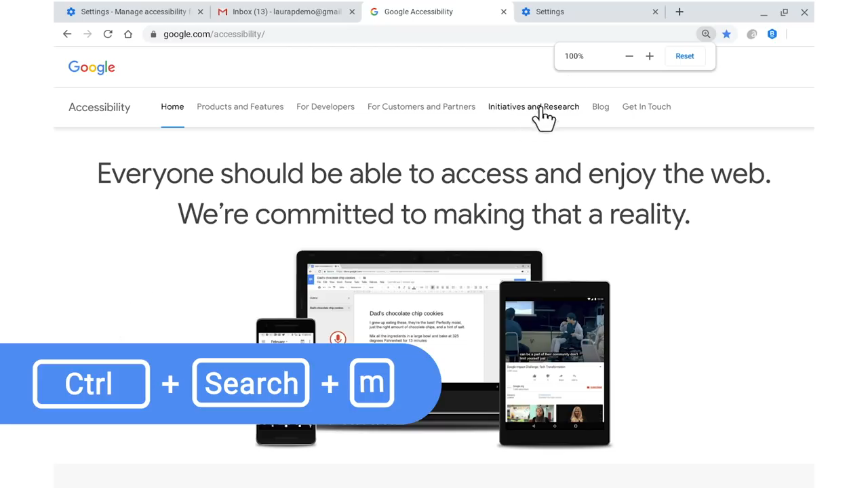The width and height of the screenshot is (868, 488).
Task: Switch to the Gmail Inbox tab
Action: click(x=285, y=12)
